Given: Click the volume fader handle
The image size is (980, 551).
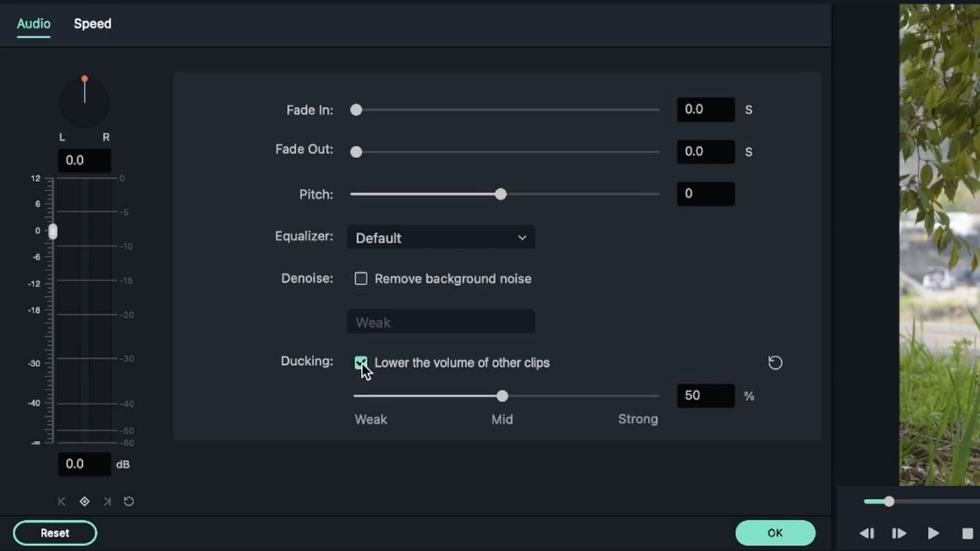Looking at the screenshot, I should [x=53, y=231].
